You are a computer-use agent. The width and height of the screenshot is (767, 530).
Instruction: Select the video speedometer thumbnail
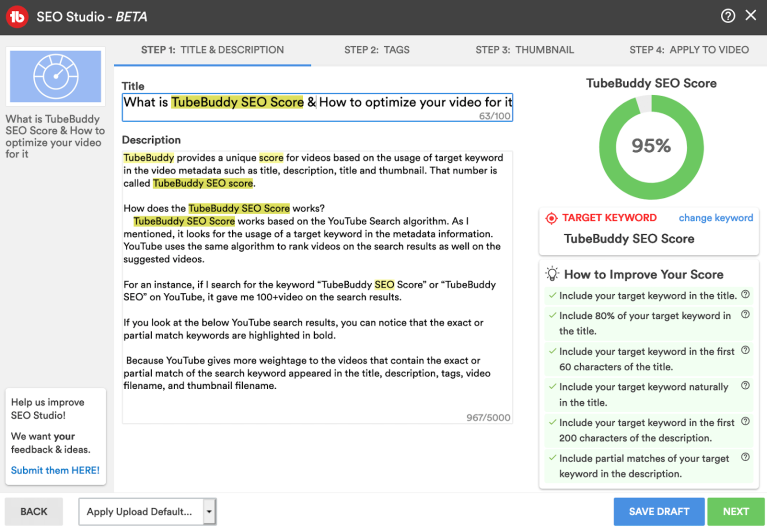pos(55,76)
